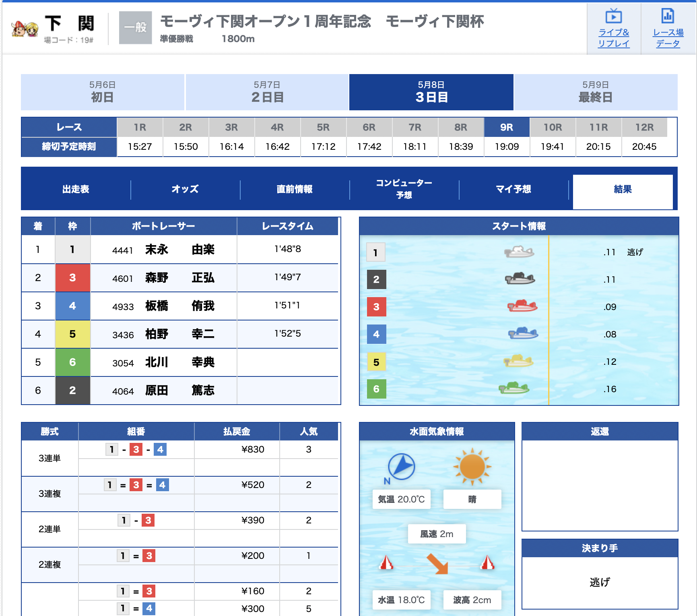Open the race venue data icon
Viewport: 697px width, 616px height.
point(668,17)
